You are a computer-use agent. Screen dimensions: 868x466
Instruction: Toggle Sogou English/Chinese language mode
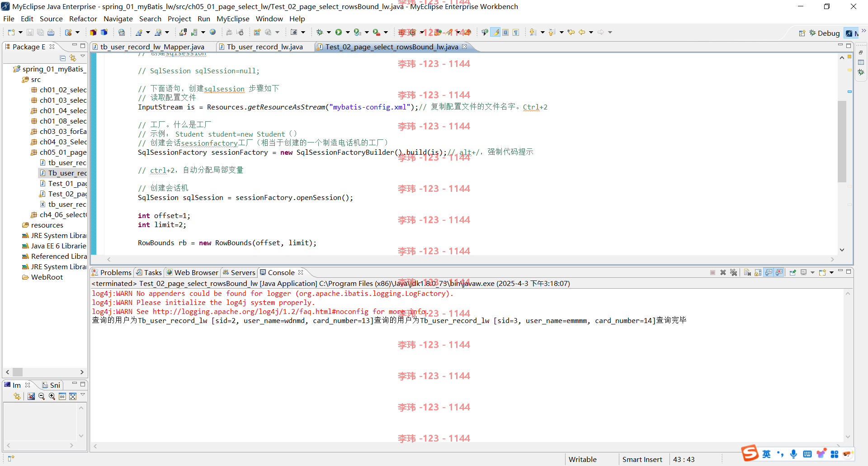coord(766,454)
